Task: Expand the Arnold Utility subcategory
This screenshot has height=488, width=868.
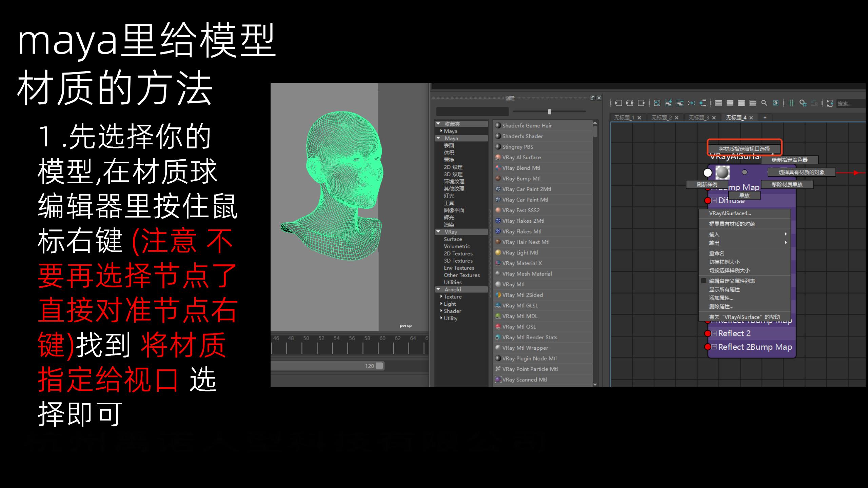Action: 441,318
